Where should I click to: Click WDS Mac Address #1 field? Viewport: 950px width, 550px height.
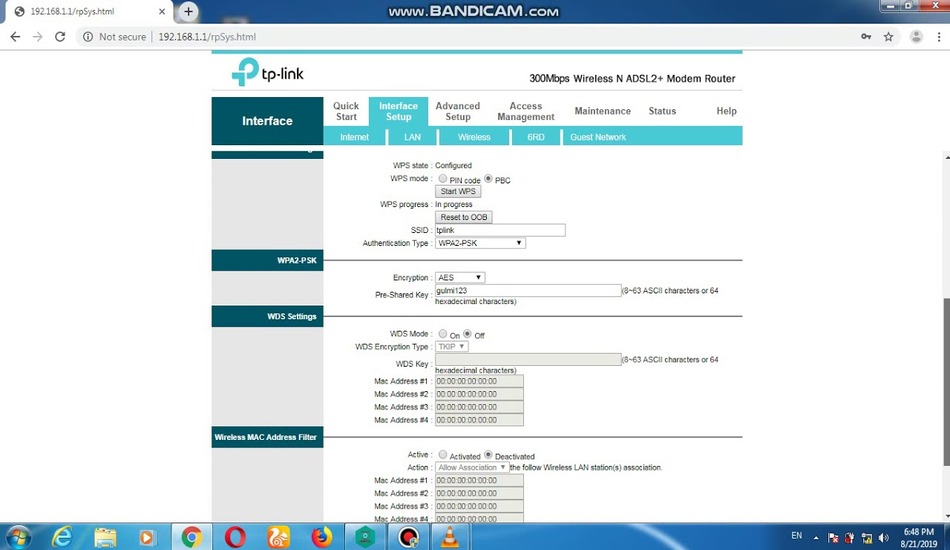(x=479, y=382)
